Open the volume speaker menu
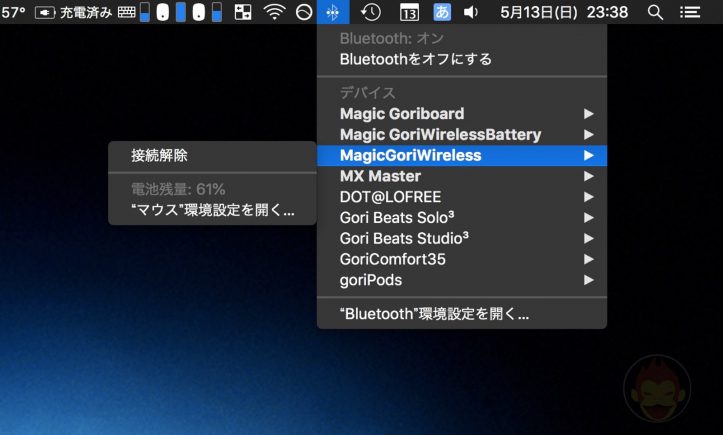This screenshot has width=723, height=435. (471, 12)
